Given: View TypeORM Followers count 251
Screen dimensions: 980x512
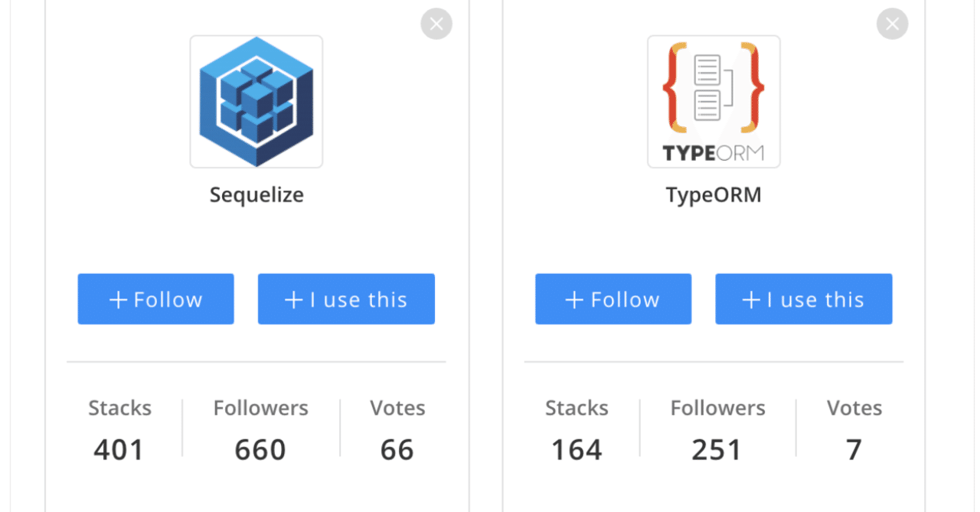Looking at the screenshot, I should (717, 450).
